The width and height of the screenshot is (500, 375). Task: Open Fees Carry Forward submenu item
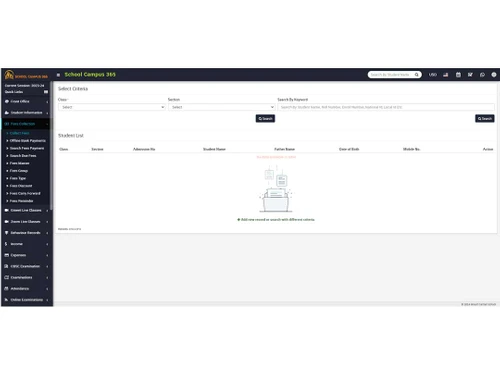pos(25,193)
